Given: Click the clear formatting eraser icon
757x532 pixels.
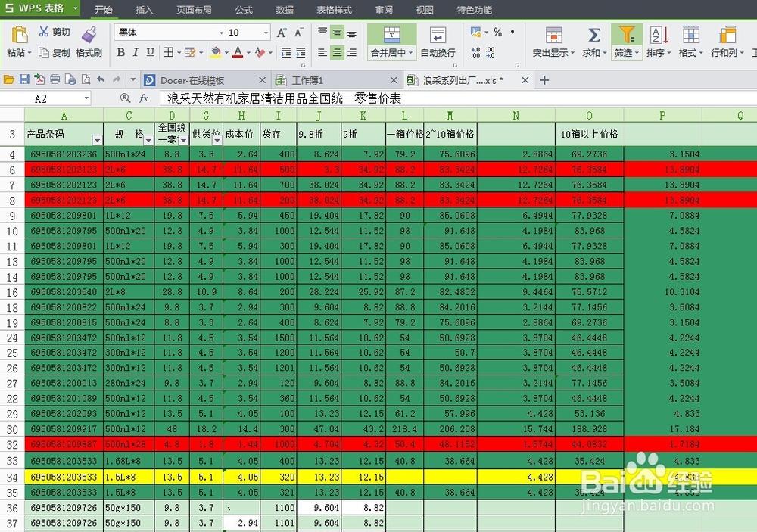Looking at the screenshot, I should [260, 52].
